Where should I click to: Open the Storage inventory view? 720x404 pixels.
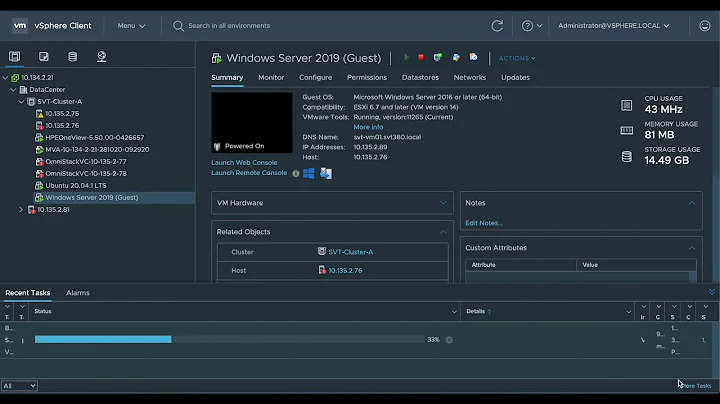tap(73, 56)
